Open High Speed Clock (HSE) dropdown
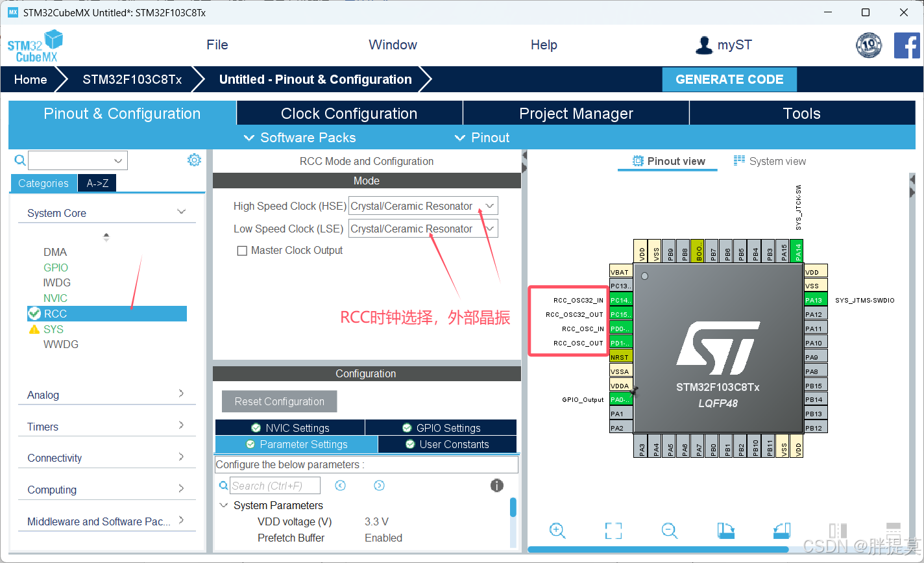Image resolution: width=924 pixels, height=563 pixels. click(x=423, y=206)
